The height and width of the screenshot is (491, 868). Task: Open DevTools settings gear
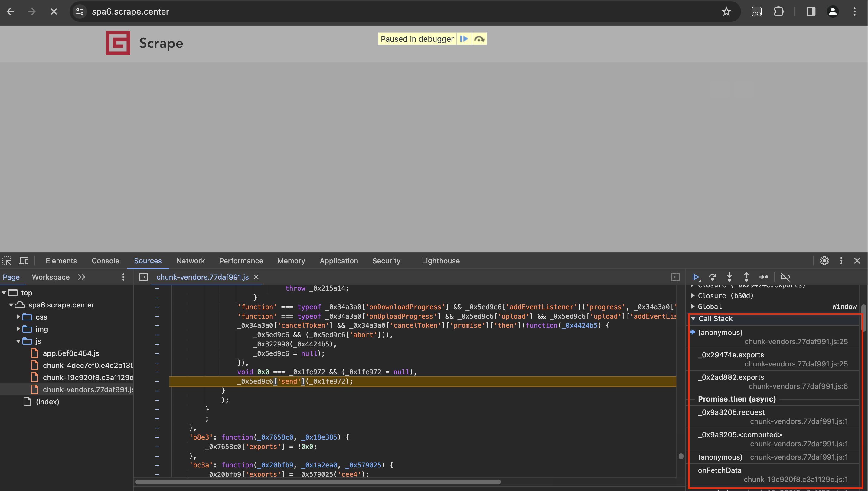click(824, 261)
